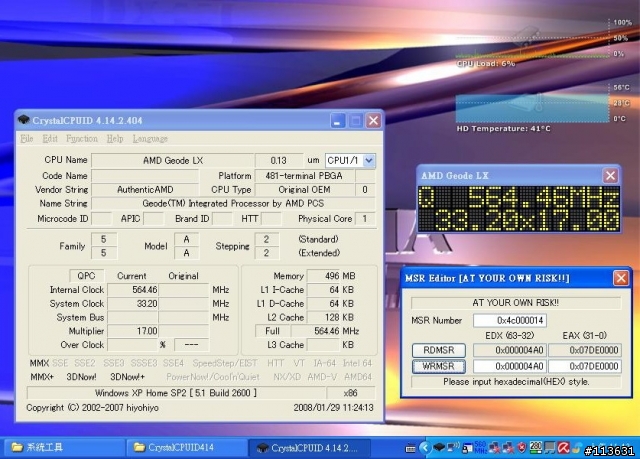Viewport: 640px width, 459px height.
Task: Click the WRMSR button in MSR Editor
Action: [438, 366]
